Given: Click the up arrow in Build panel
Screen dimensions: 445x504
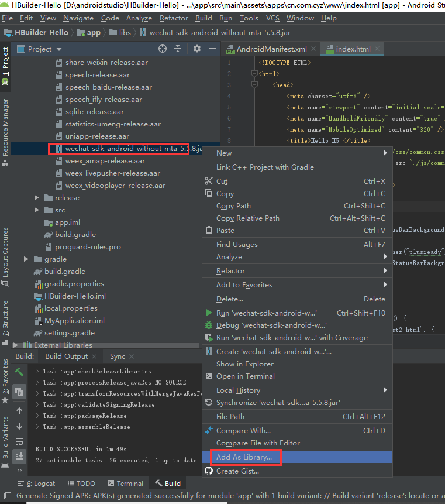Looking at the screenshot, I should click(19, 411).
